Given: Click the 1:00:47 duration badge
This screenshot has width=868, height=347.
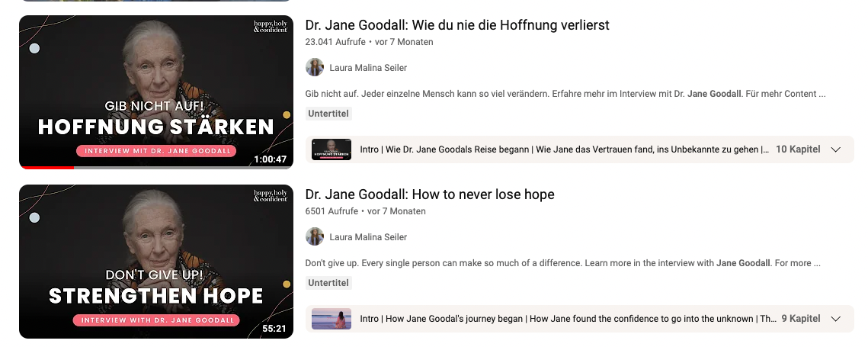Looking at the screenshot, I should coord(270,159).
